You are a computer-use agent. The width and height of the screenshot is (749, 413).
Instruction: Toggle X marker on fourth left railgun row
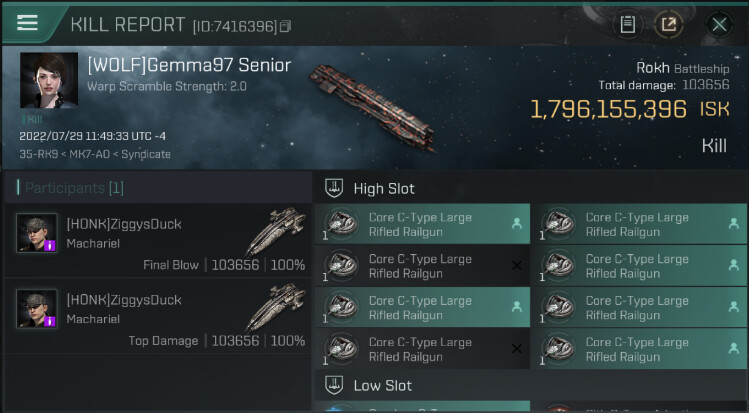(x=516, y=349)
